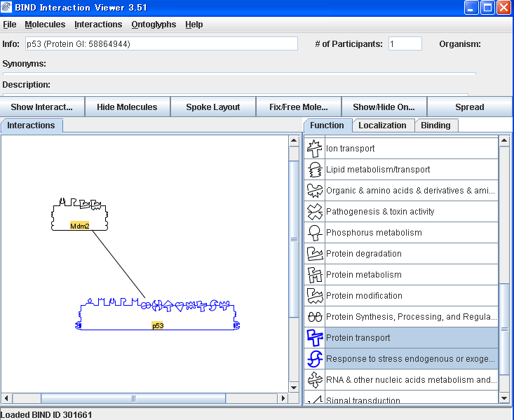
Task: Click the function list scrollbar down arrow
Action: [504, 398]
